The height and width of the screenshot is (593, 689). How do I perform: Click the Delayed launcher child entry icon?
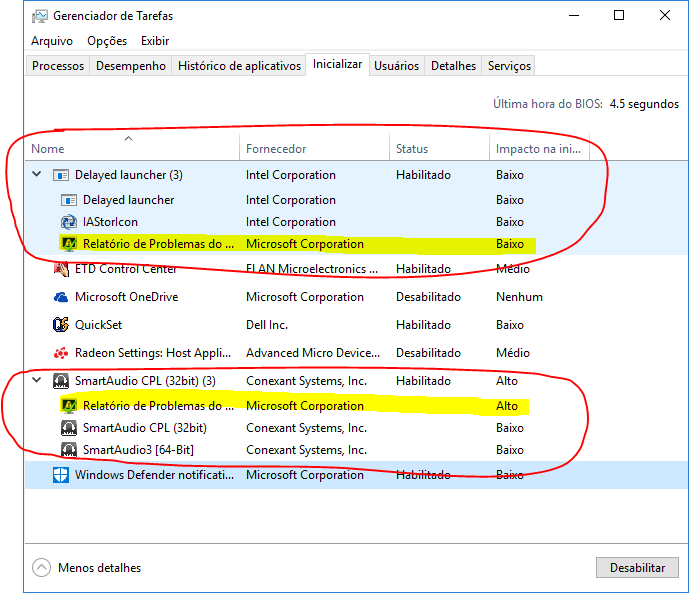pyautogui.click(x=69, y=200)
